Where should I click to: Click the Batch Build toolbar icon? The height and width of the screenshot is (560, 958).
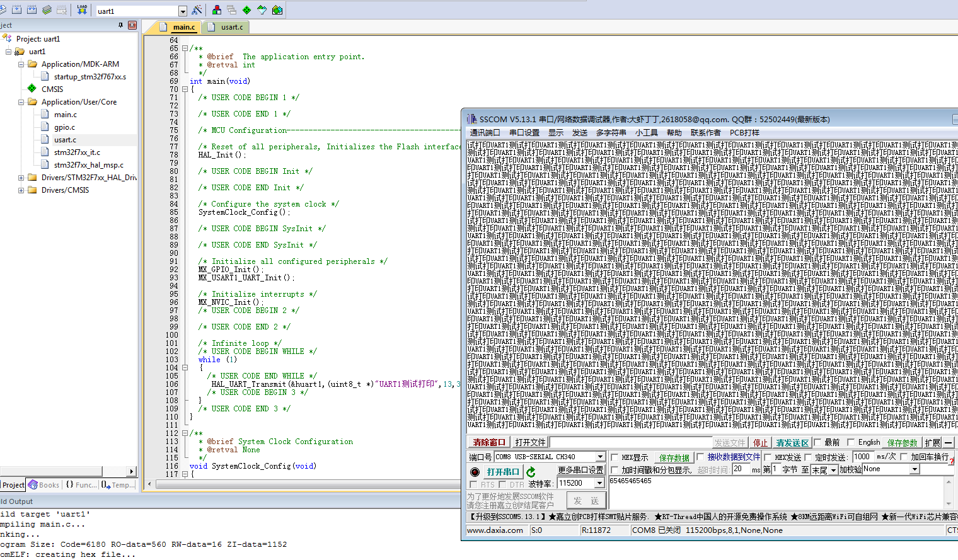click(x=47, y=10)
